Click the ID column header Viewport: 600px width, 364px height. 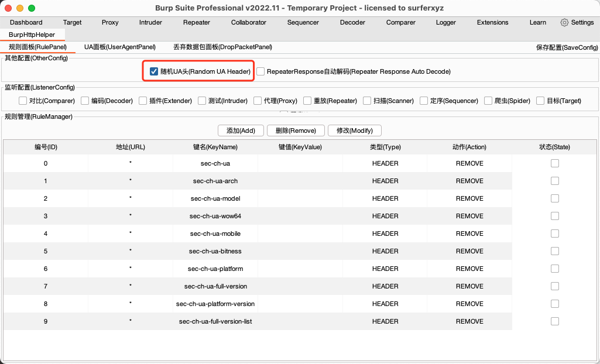point(46,147)
